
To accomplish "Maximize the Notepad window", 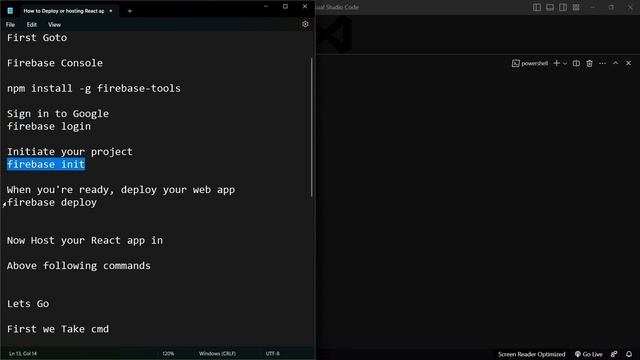I will (285, 7).
